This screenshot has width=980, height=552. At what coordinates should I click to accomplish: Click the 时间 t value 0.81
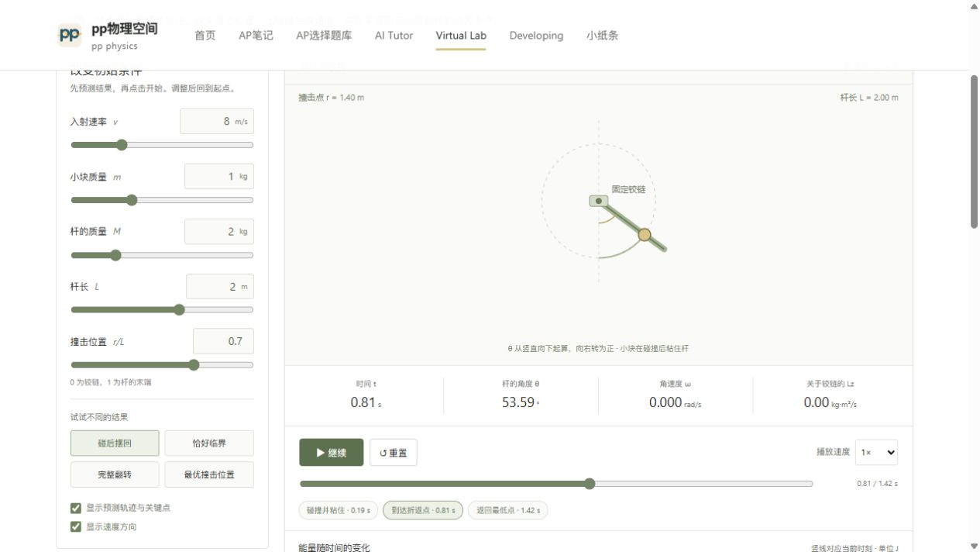point(363,402)
